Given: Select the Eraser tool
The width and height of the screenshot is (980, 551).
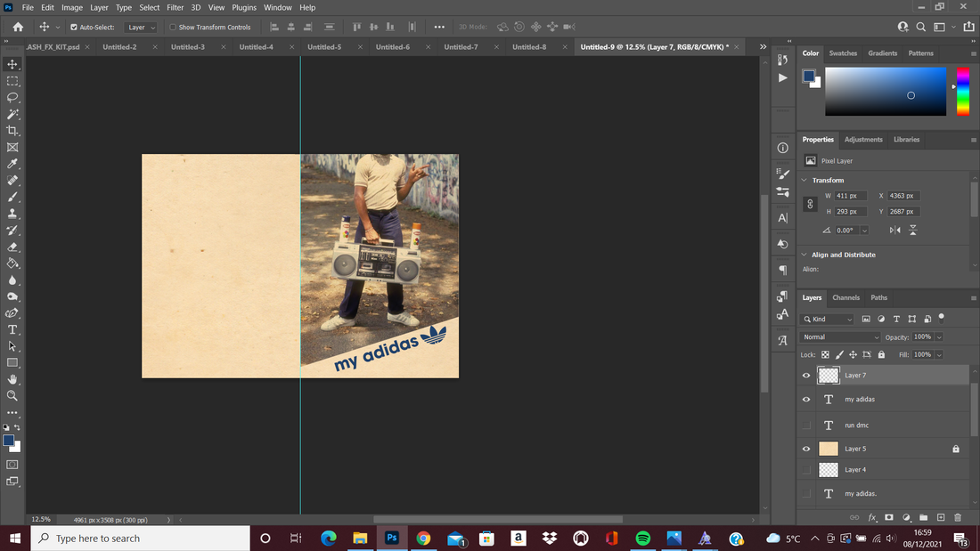Looking at the screenshot, I should click(x=12, y=247).
